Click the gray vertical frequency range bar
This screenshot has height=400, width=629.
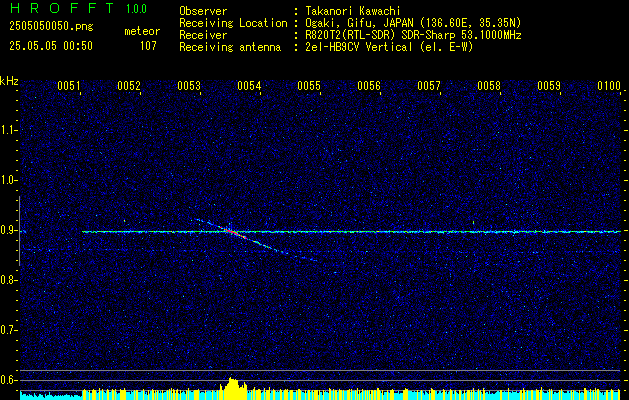tap(19, 231)
